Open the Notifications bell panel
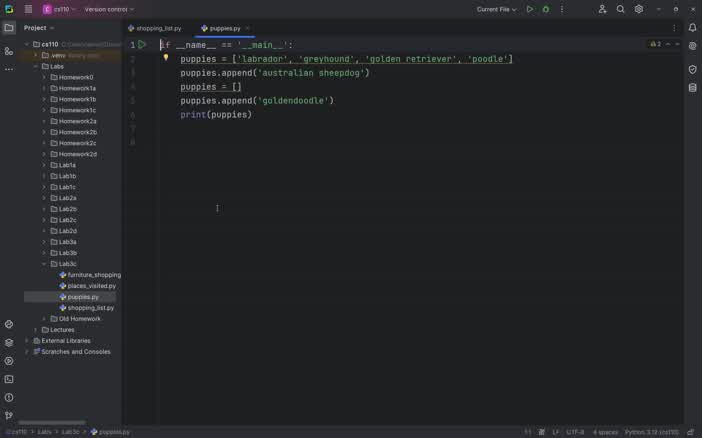The width and height of the screenshot is (702, 438). tap(692, 28)
